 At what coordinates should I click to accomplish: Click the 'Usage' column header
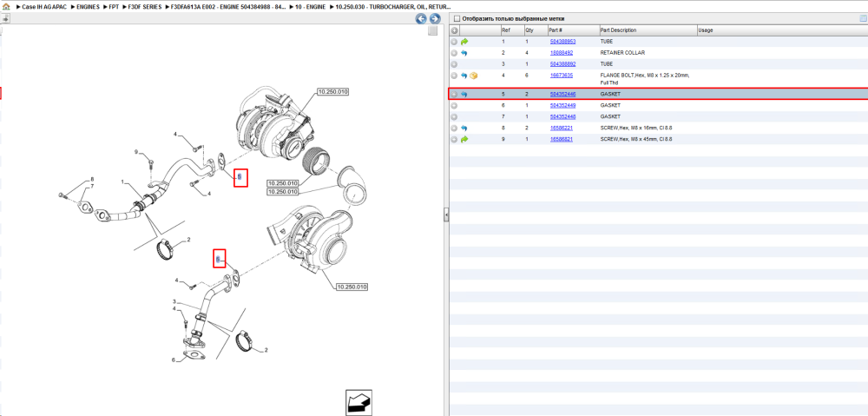pyautogui.click(x=782, y=30)
